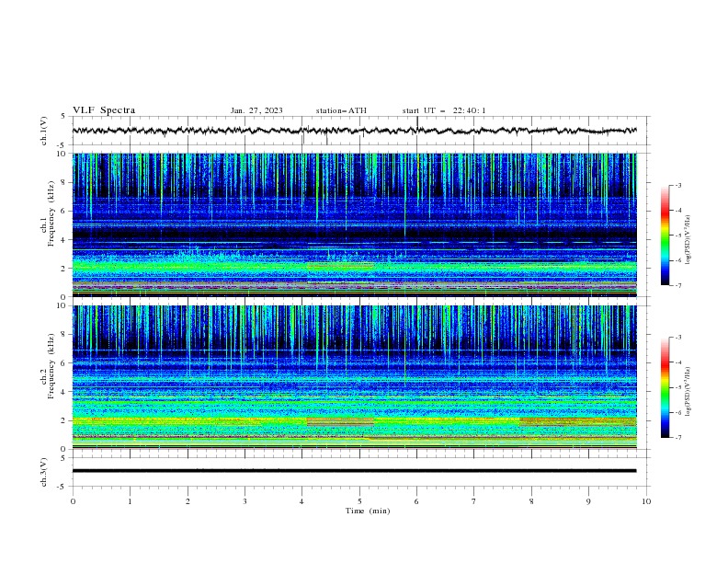Click the 'ch.1(V)' axis label

44,131
